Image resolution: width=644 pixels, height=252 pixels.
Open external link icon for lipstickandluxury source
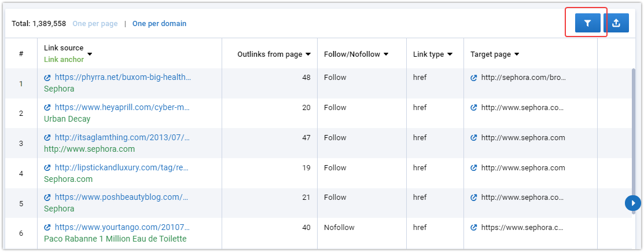click(47, 168)
